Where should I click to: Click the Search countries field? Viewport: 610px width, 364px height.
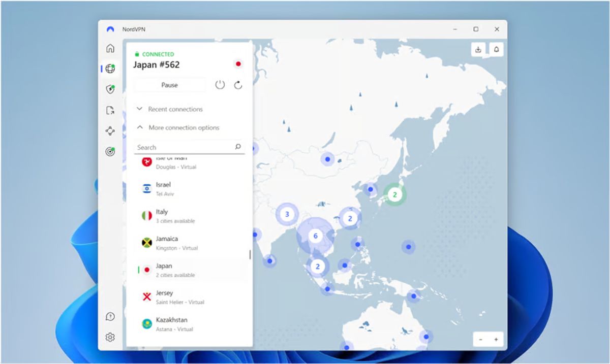[189, 147]
